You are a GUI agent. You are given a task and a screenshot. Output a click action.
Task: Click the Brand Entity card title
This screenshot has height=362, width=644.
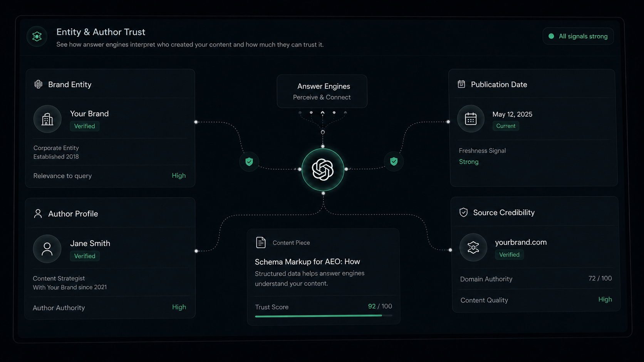point(70,84)
